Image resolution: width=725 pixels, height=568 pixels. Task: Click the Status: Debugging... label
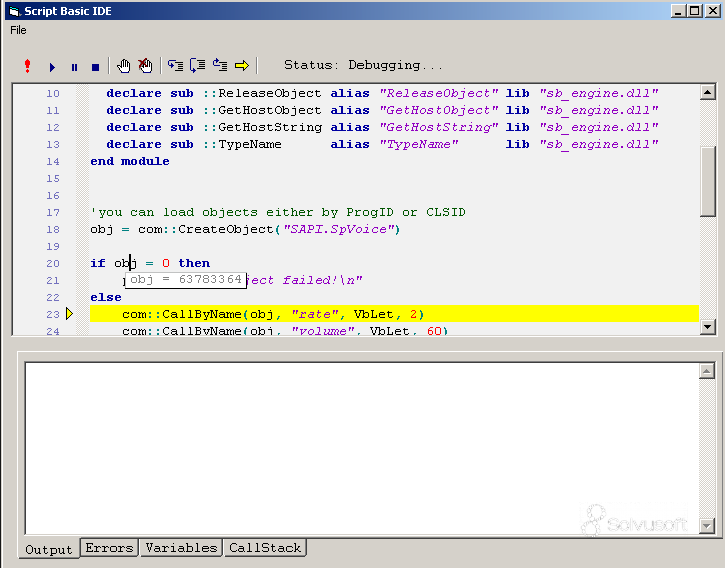[x=363, y=65]
